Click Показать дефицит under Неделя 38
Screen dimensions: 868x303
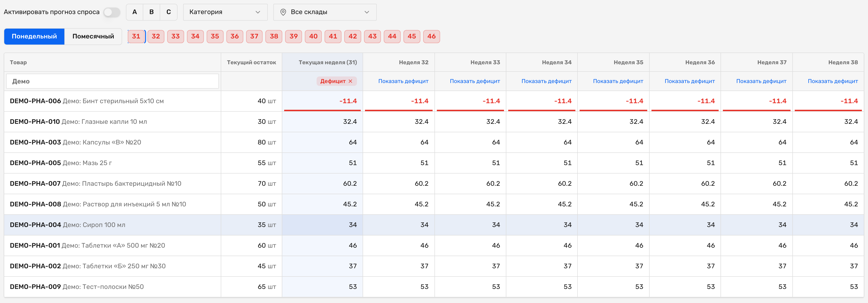click(x=833, y=81)
